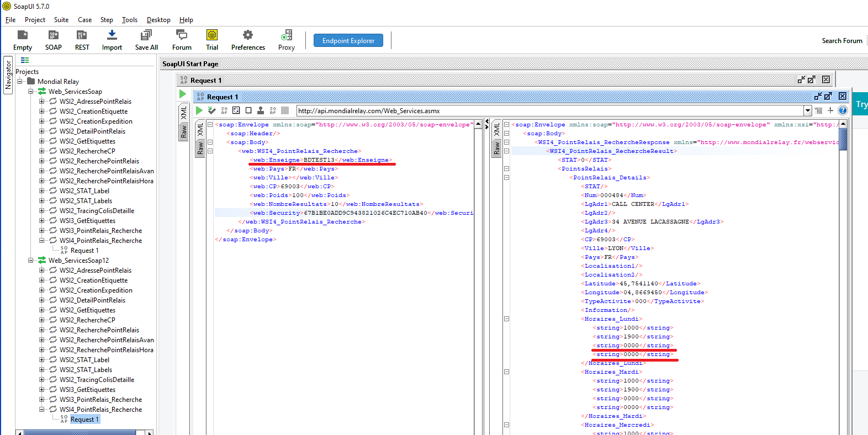Click request editor scroll up arrow

(479, 124)
